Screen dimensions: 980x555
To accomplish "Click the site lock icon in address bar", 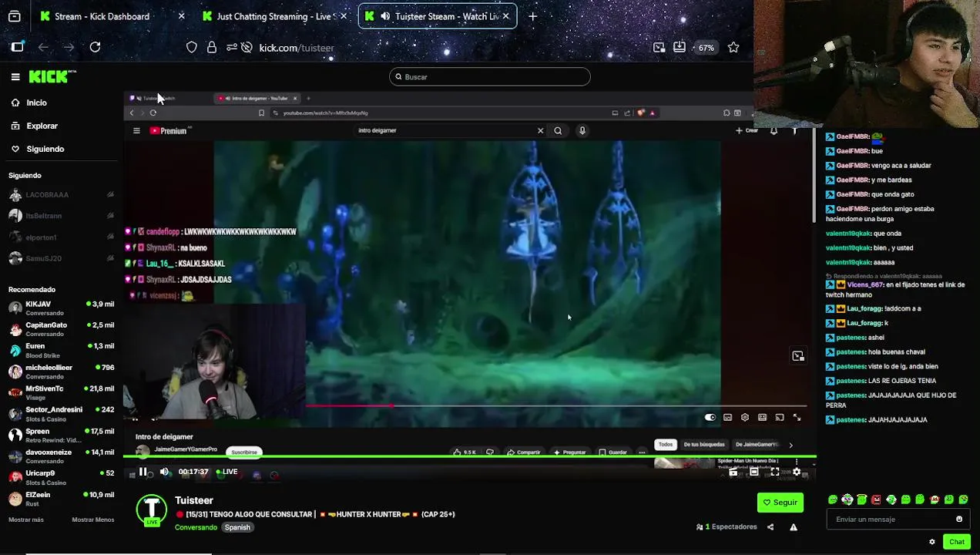I will (212, 47).
